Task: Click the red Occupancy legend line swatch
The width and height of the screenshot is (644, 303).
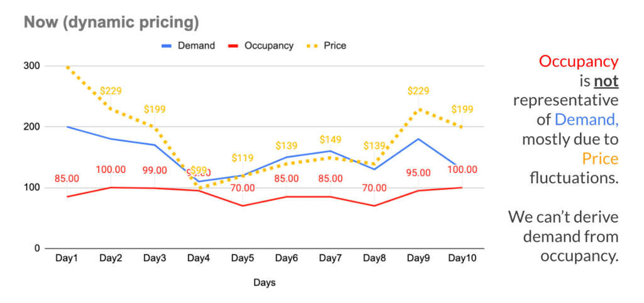Action: click(233, 45)
